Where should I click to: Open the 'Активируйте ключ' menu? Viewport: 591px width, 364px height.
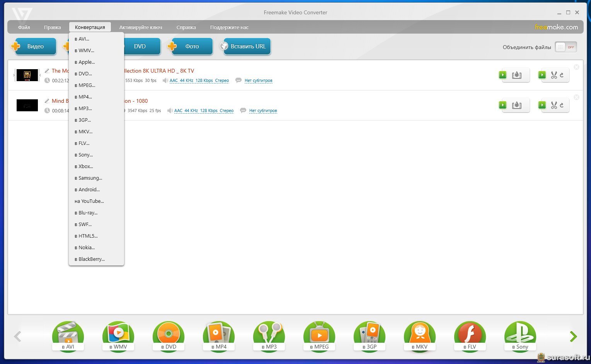tap(141, 27)
